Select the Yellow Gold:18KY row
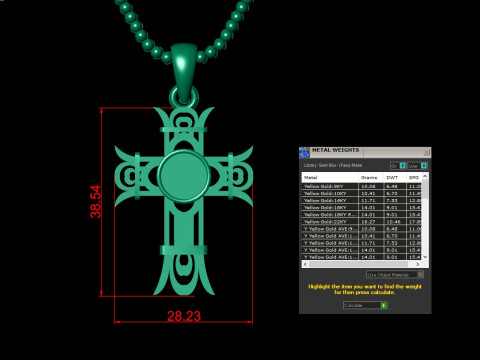480x360 pixels. [362, 207]
